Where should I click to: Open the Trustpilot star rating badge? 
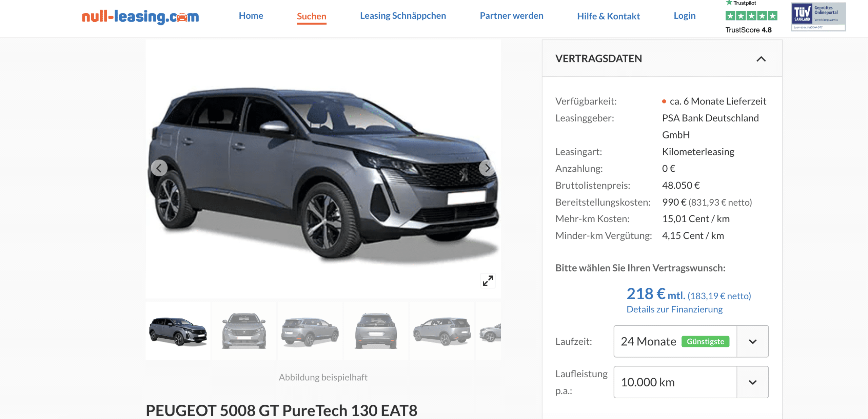(751, 17)
